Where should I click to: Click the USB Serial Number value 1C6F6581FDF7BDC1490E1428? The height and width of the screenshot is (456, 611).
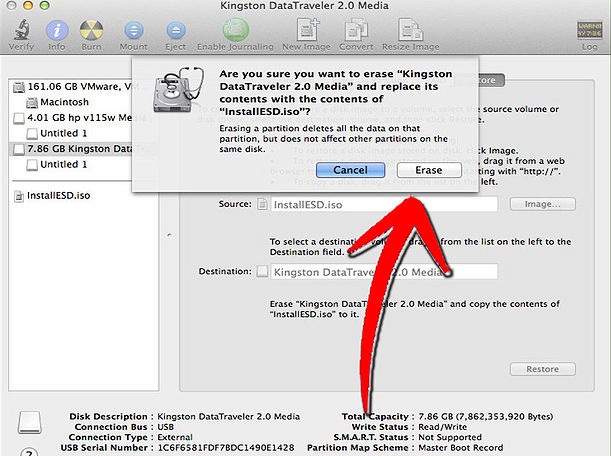click(x=226, y=448)
